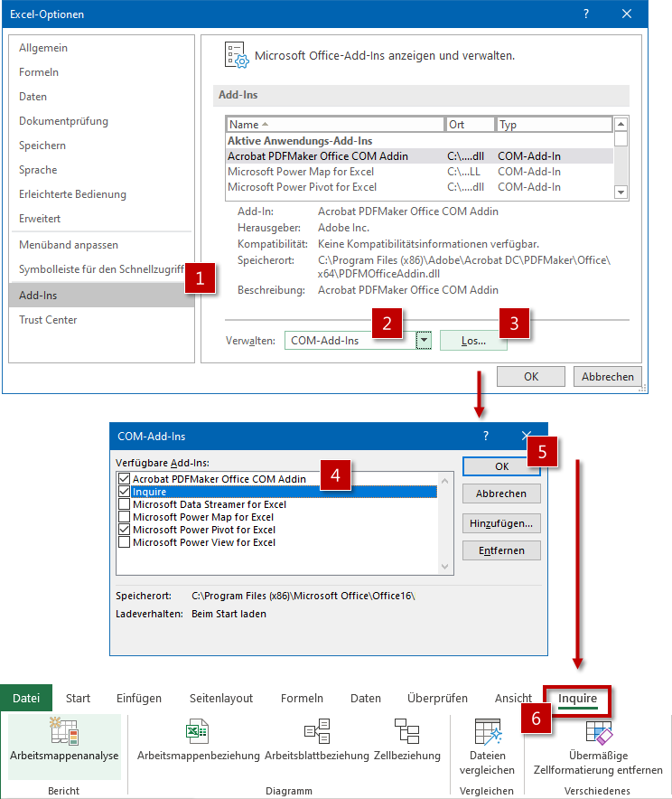Click the Arbeitsmappenbeziehung diagram icon

pyautogui.click(x=198, y=733)
